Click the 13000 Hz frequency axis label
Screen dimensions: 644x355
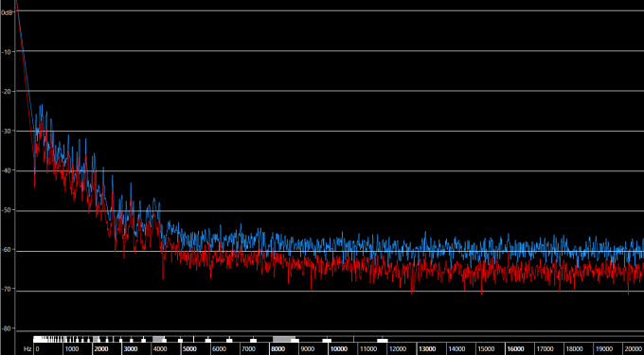427,349
